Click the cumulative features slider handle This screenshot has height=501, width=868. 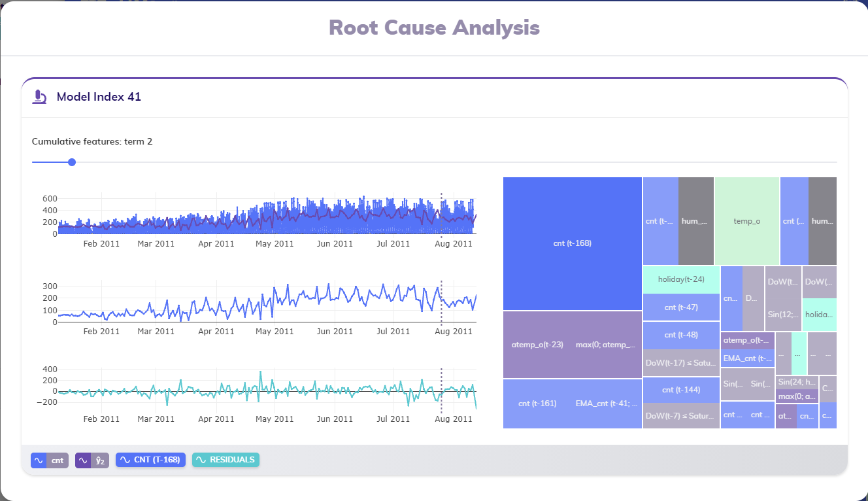72,162
